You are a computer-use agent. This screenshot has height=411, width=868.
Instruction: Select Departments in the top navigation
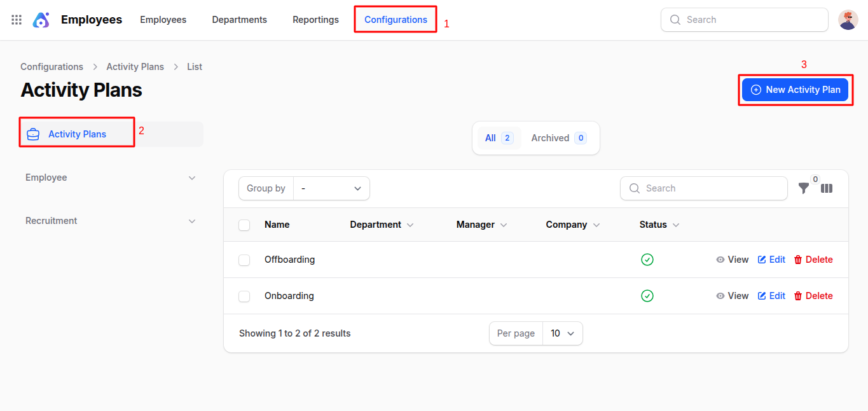(239, 19)
